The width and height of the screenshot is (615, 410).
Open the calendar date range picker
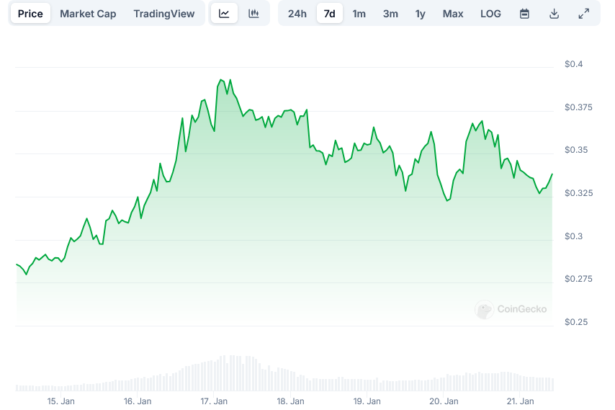[x=525, y=14]
